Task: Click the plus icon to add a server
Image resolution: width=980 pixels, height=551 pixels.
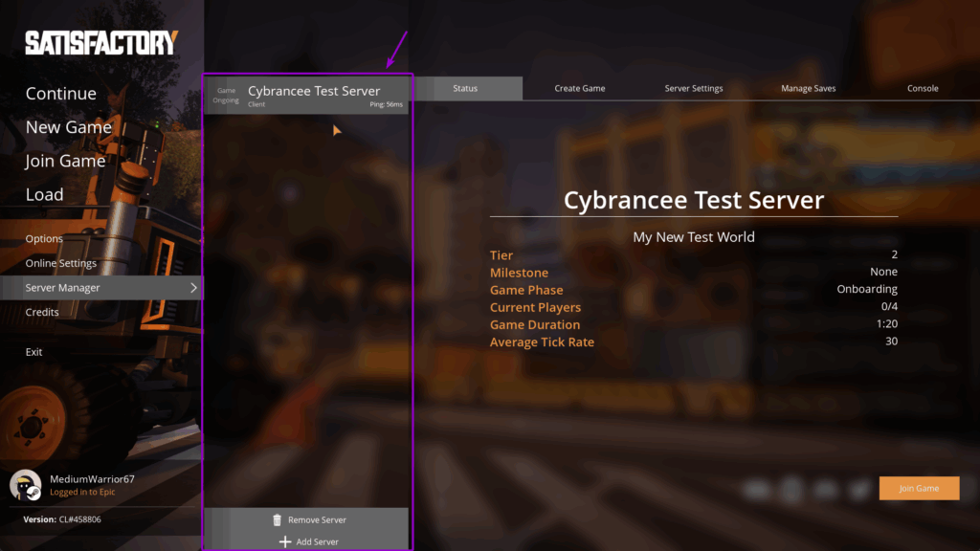Action: tap(285, 541)
